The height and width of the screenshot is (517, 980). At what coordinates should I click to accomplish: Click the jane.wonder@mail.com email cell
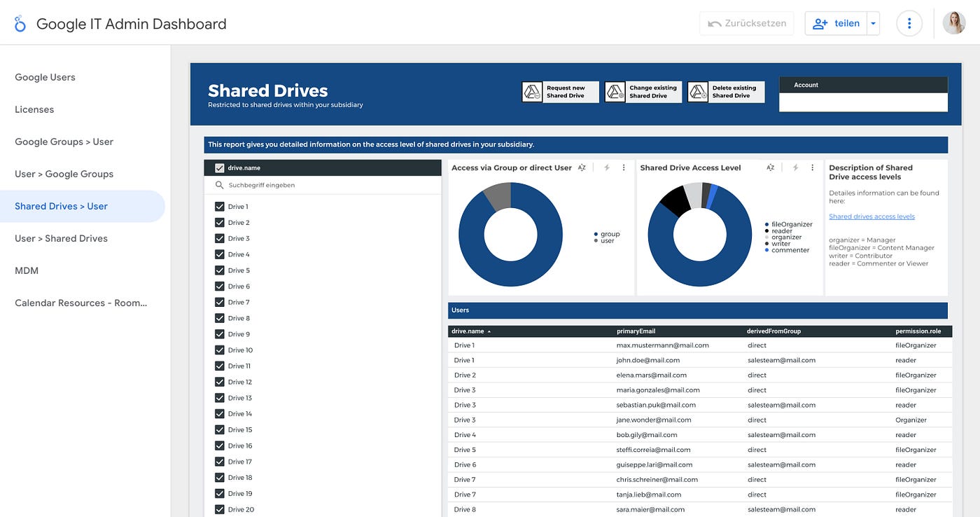click(654, 420)
